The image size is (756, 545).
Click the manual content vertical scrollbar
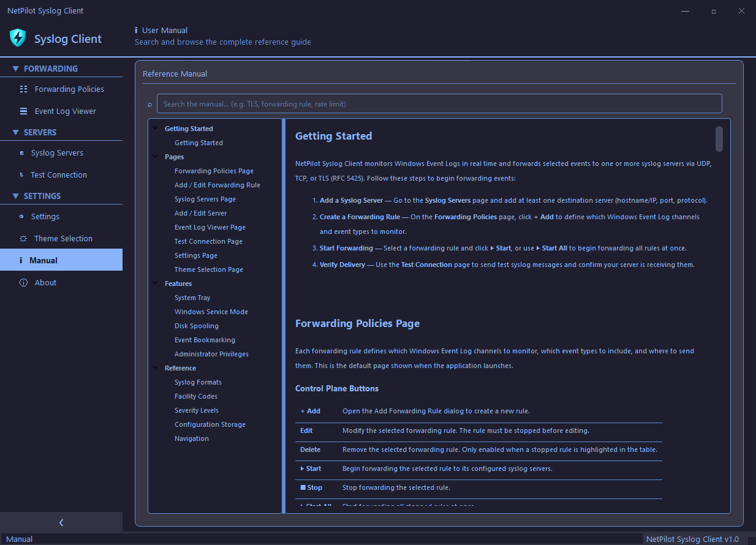719,139
